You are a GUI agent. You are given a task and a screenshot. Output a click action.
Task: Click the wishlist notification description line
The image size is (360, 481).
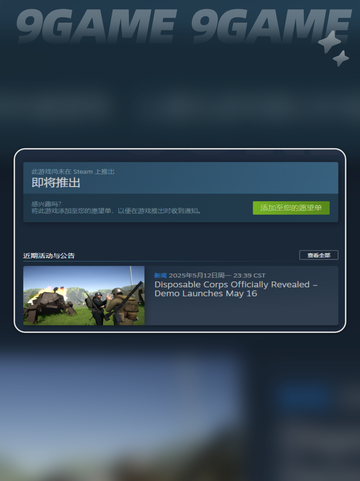[116, 211]
